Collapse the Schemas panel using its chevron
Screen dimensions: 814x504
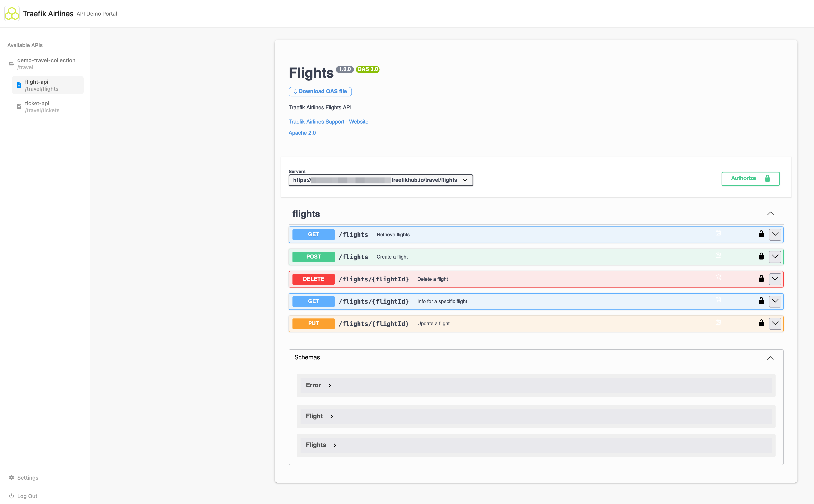pos(770,358)
